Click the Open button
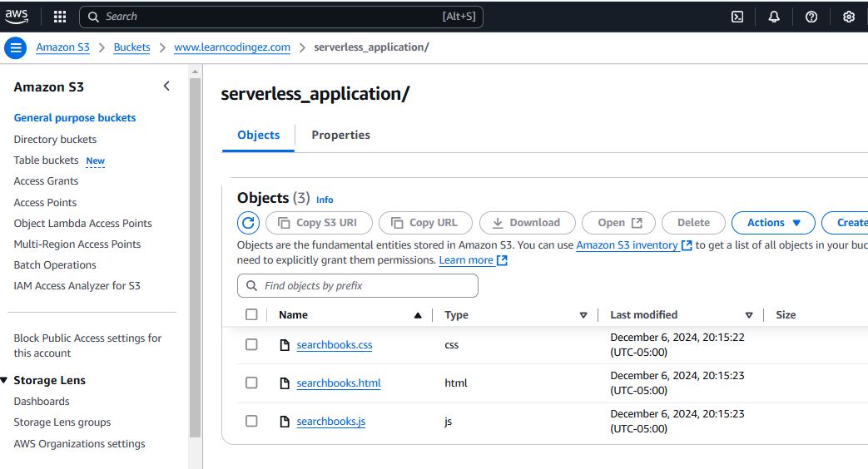This screenshot has width=868, height=469. (618, 222)
